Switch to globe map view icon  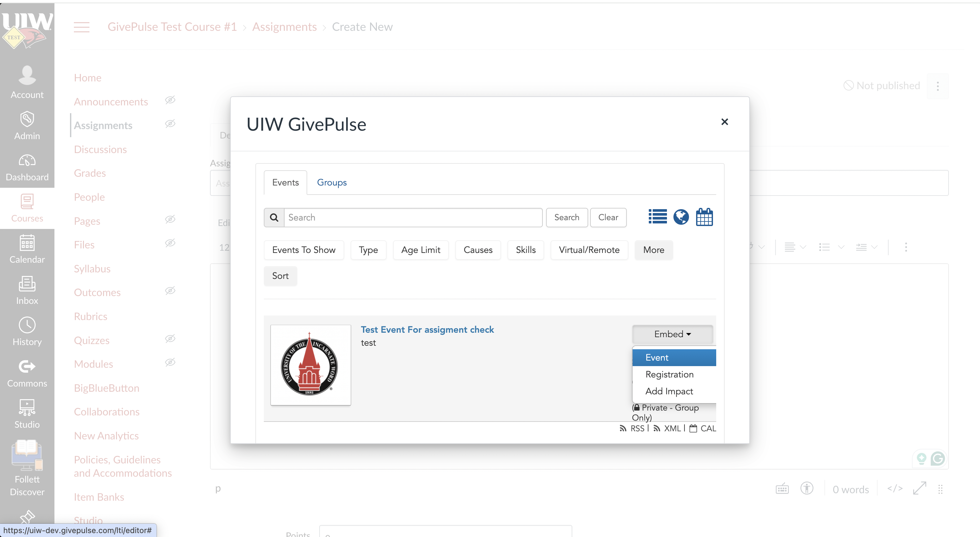click(x=681, y=217)
